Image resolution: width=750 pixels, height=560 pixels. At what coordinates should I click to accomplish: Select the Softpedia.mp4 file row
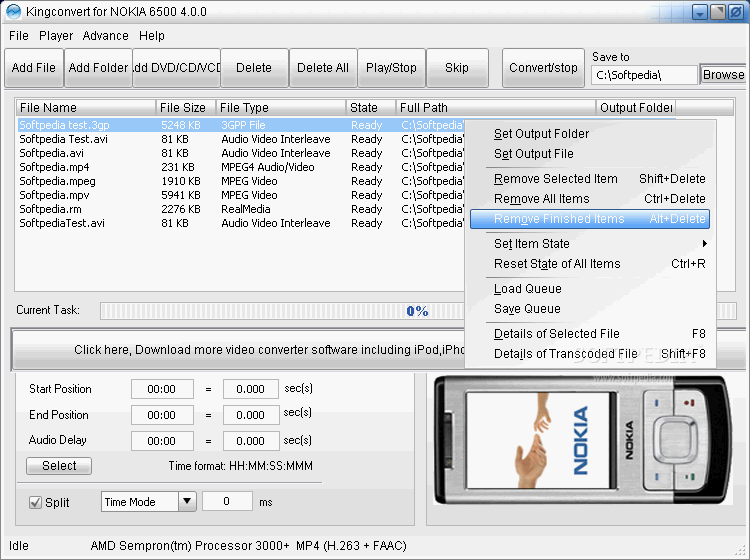pos(241,167)
